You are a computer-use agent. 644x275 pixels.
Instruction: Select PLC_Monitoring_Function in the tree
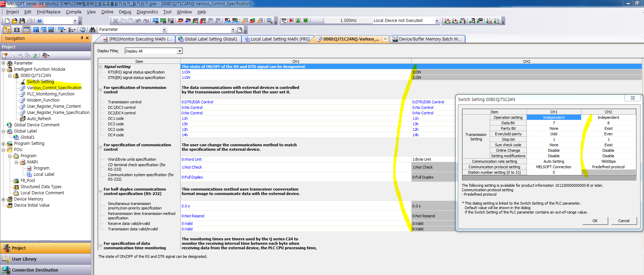(50, 94)
